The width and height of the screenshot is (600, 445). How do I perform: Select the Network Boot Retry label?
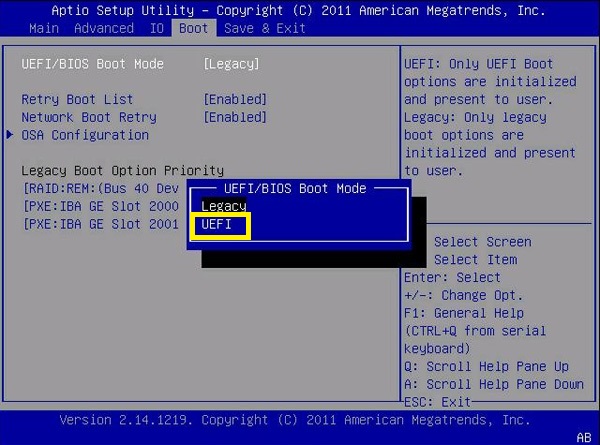89,117
